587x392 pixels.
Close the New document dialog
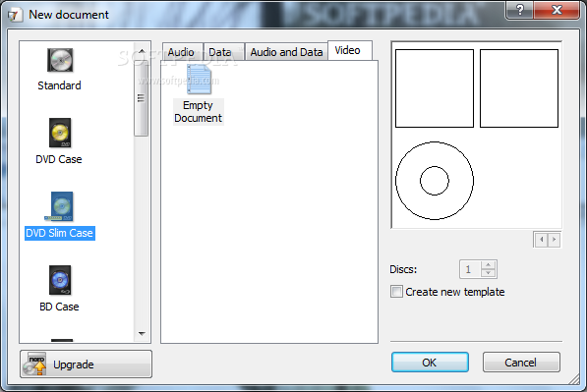pyautogui.click(x=557, y=10)
